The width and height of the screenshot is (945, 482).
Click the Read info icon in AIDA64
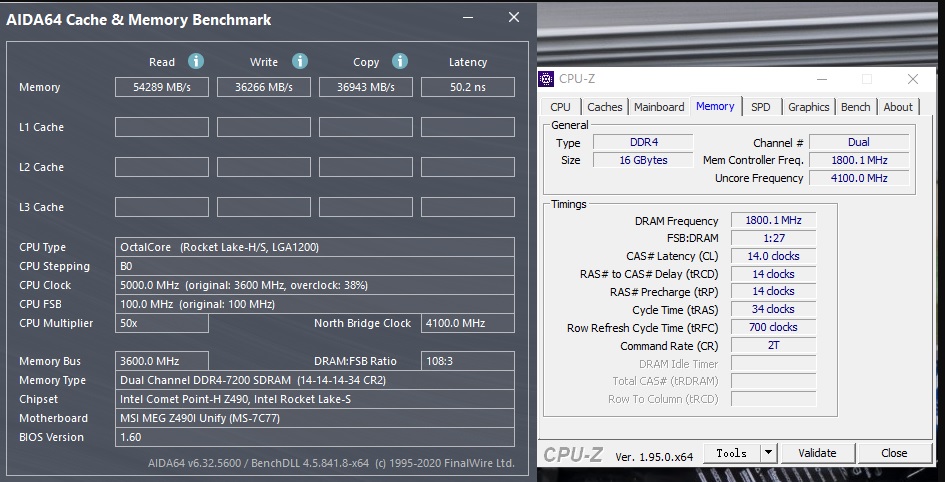coord(195,61)
